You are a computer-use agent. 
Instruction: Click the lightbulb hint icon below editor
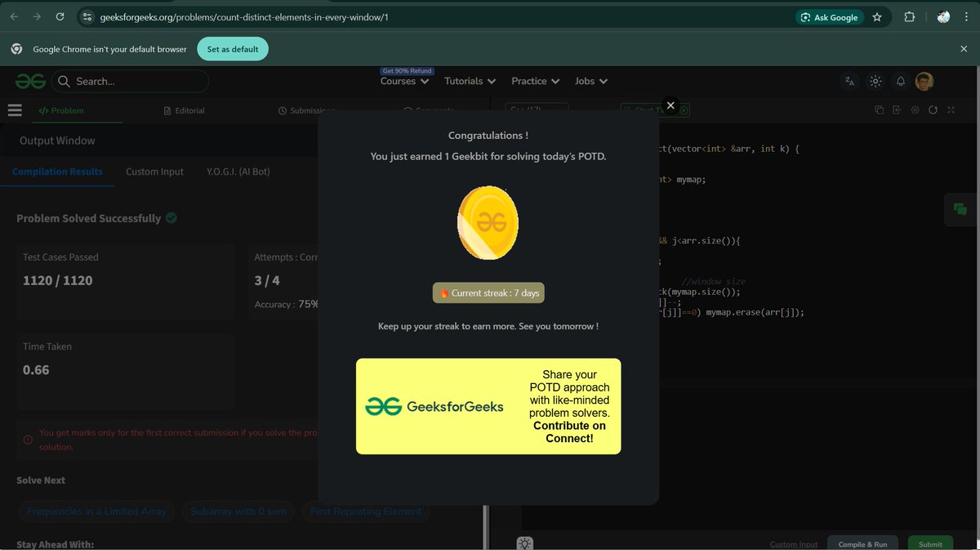(524, 543)
